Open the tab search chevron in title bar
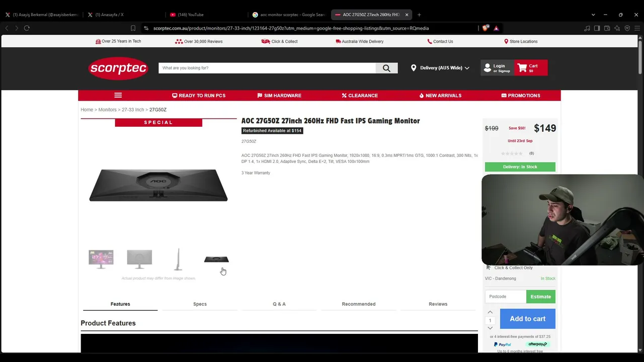This screenshot has height=362, width=644. point(593,15)
